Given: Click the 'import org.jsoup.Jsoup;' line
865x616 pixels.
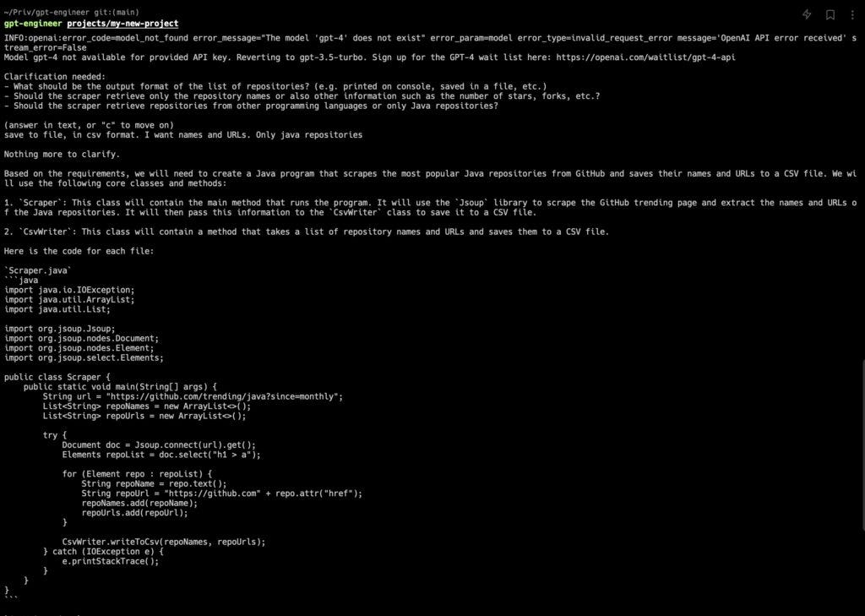Looking at the screenshot, I should [60, 329].
